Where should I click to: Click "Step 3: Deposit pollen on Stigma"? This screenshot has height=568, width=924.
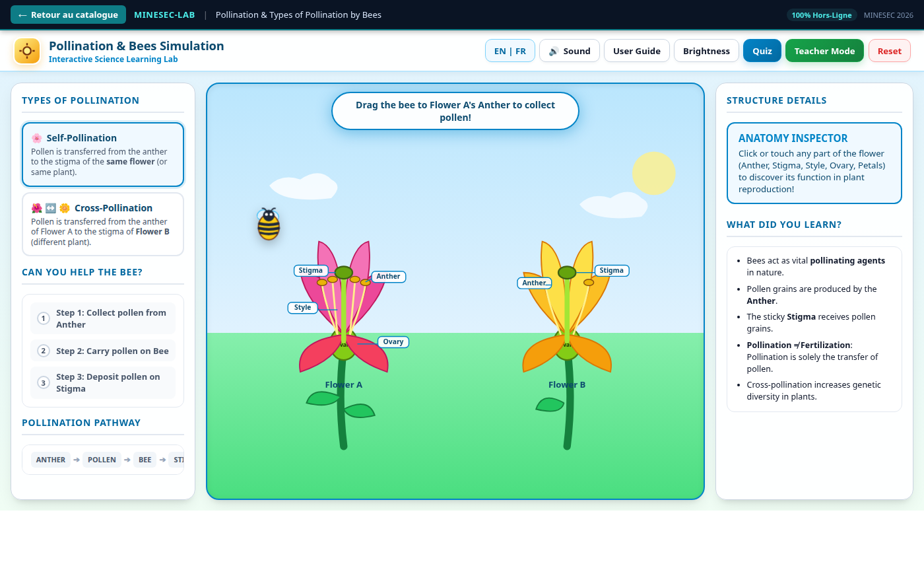[103, 382]
